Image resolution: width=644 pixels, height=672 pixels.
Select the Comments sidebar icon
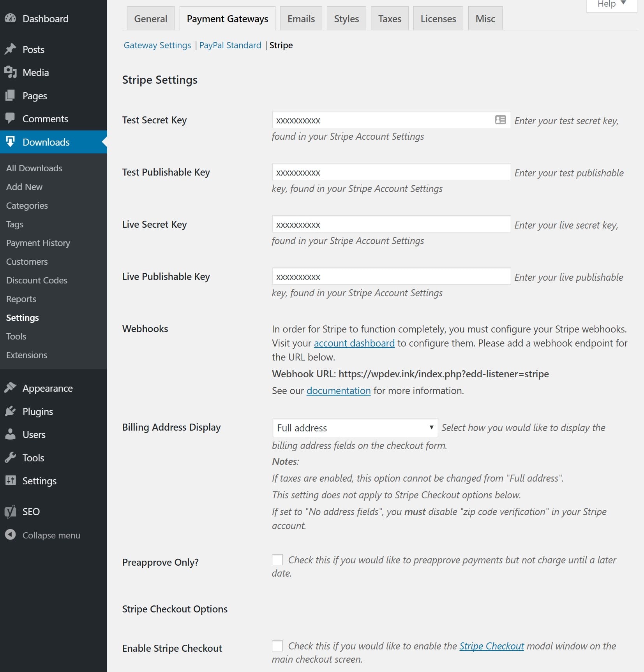tap(11, 119)
